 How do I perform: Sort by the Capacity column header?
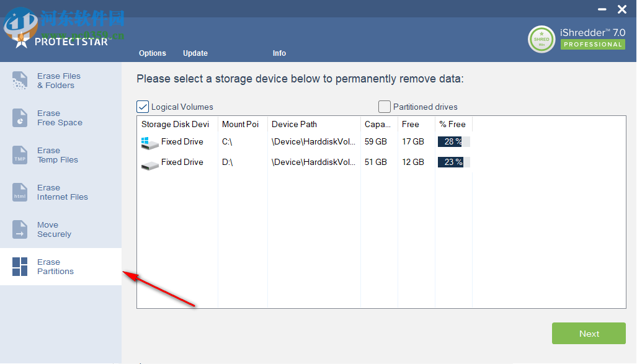point(378,124)
